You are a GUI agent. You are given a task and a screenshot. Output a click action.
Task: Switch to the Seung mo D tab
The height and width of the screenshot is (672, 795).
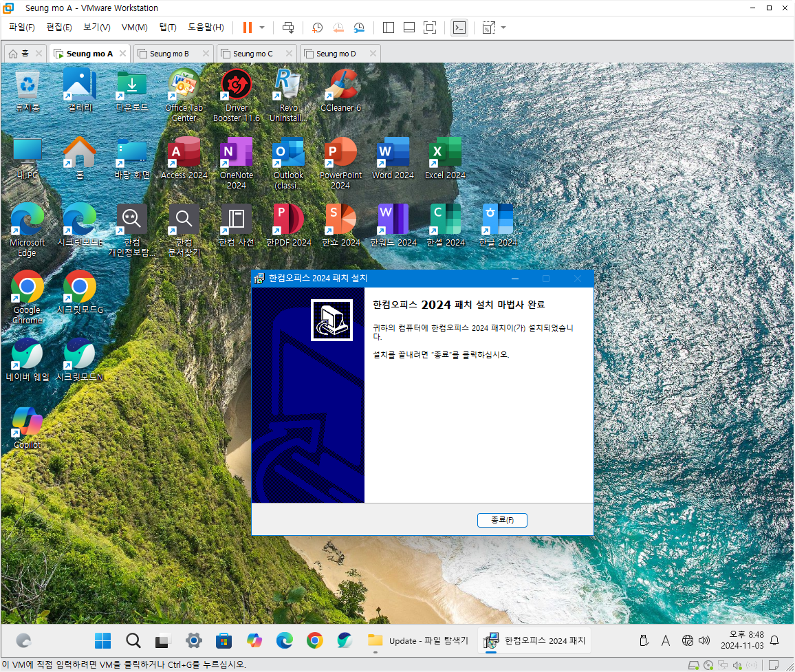pyautogui.click(x=336, y=53)
